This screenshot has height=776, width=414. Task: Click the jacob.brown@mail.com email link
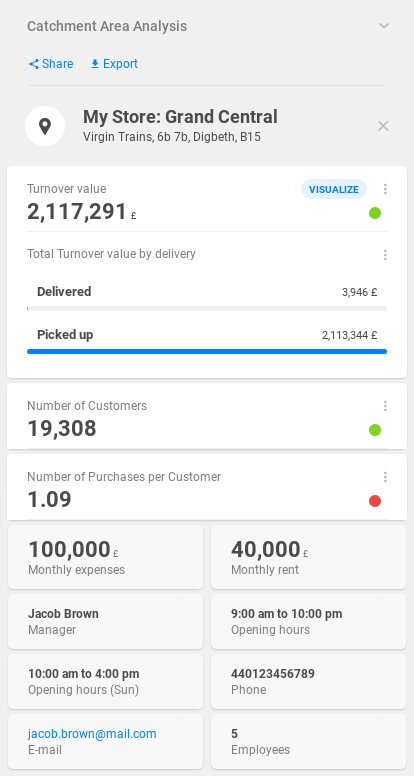pos(92,733)
